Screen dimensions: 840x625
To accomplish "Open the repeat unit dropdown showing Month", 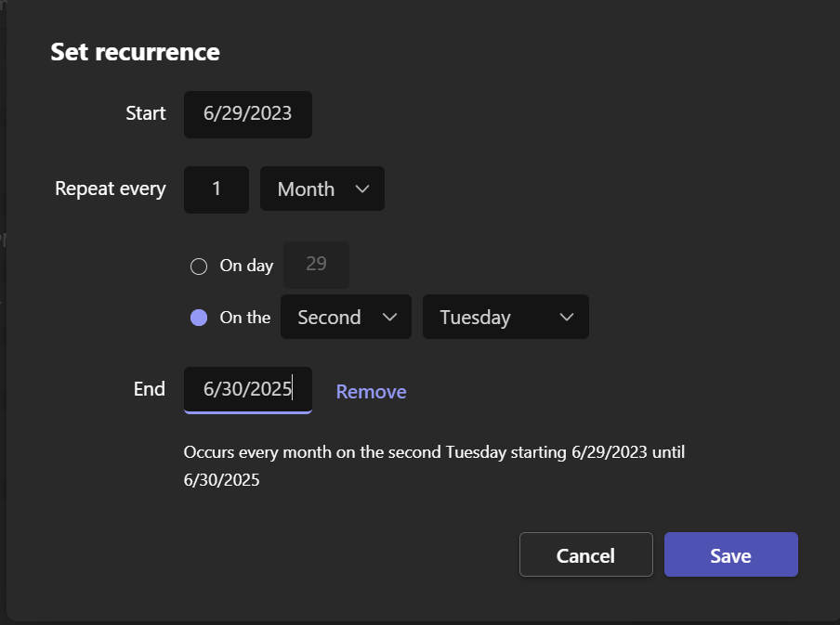I will [322, 189].
